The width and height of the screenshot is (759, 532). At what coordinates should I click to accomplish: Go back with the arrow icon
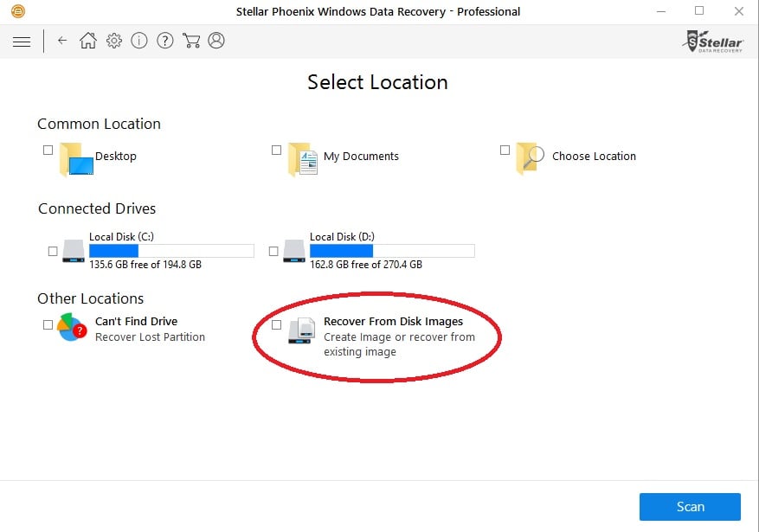[62, 41]
